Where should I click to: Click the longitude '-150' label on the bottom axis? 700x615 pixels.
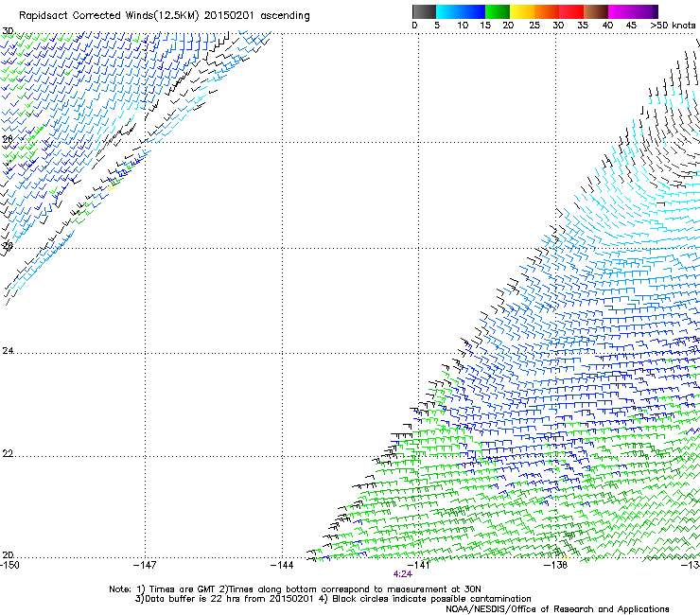click(9, 565)
